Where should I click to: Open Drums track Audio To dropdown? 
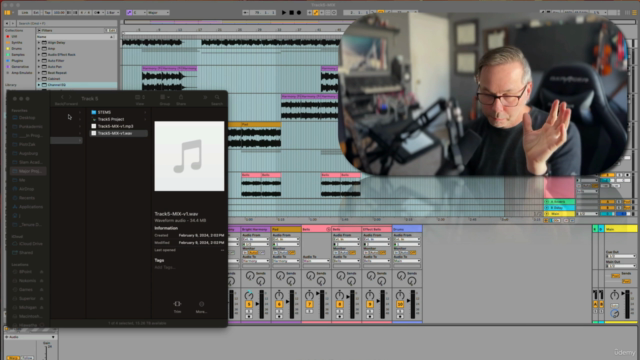(x=407, y=261)
